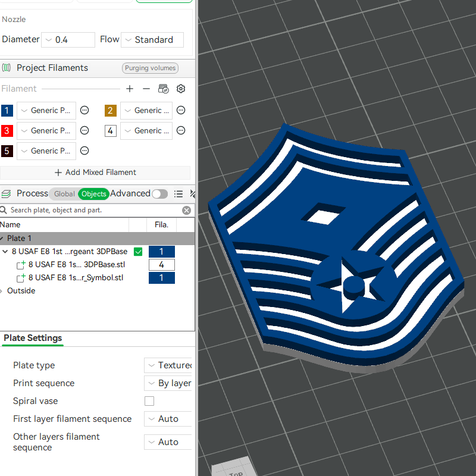Open filament settings gear icon
The image size is (476, 476).
click(181, 89)
